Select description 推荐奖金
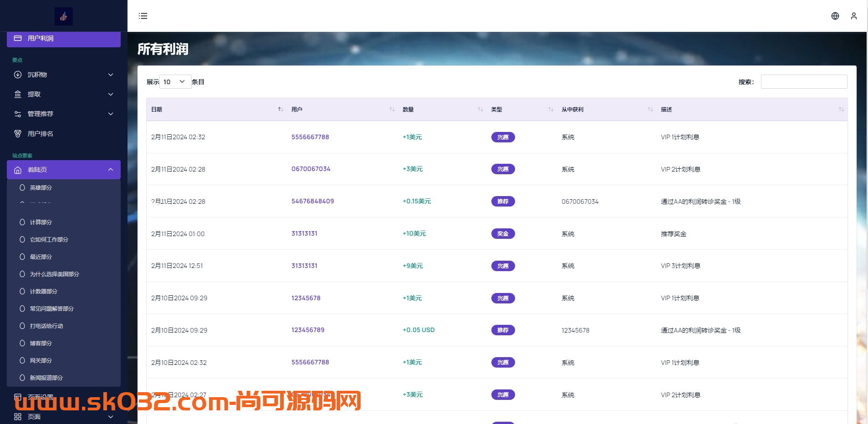 pyautogui.click(x=674, y=234)
